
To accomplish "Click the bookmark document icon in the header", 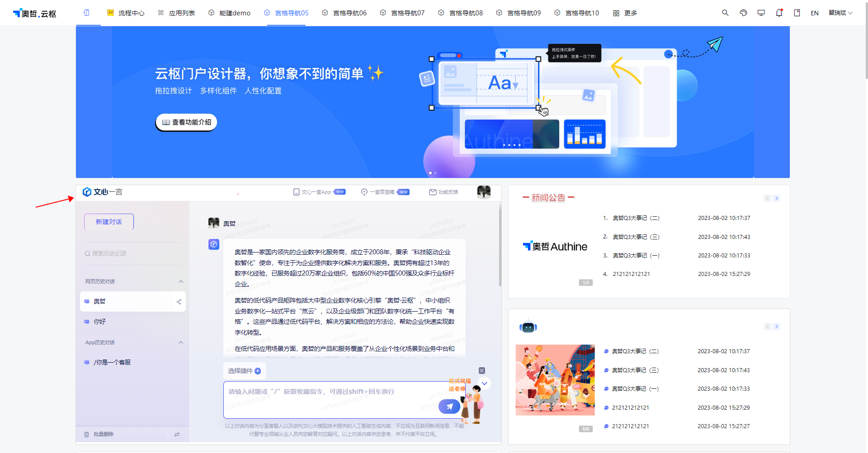I will tap(797, 13).
